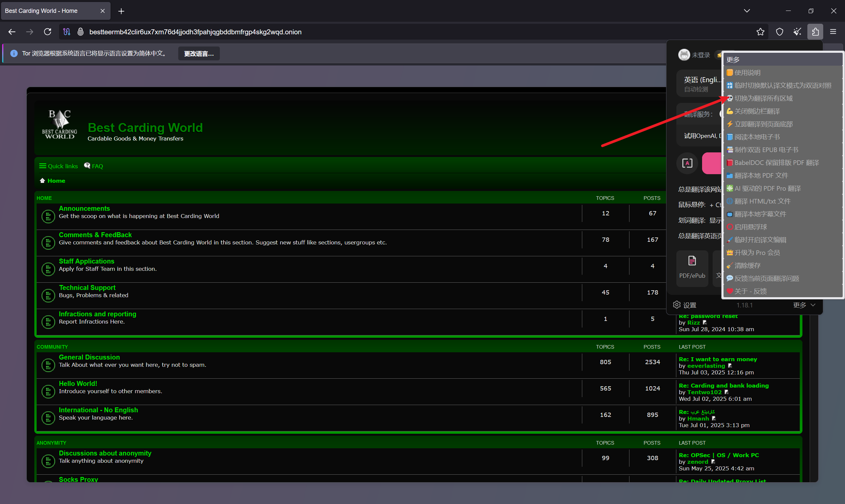Expand the 更多 chevron at popup bottom
The width and height of the screenshot is (845, 504).
point(813,305)
